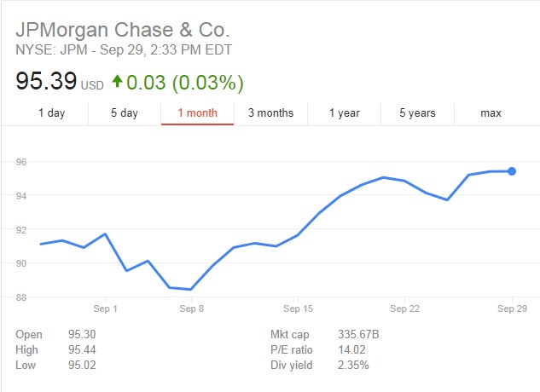Choose the 1 year tab

pyautogui.click(x=344, y=112)
